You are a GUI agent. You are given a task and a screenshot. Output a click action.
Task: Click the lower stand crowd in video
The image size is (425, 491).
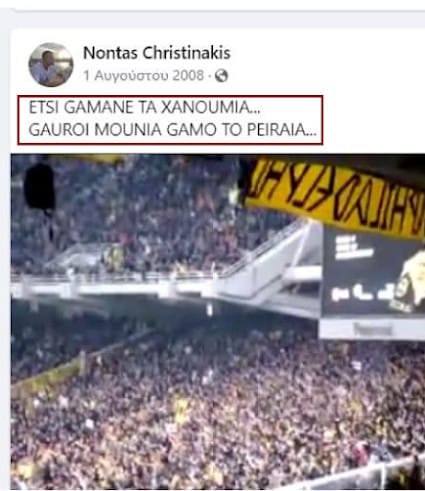coord(217,410)
